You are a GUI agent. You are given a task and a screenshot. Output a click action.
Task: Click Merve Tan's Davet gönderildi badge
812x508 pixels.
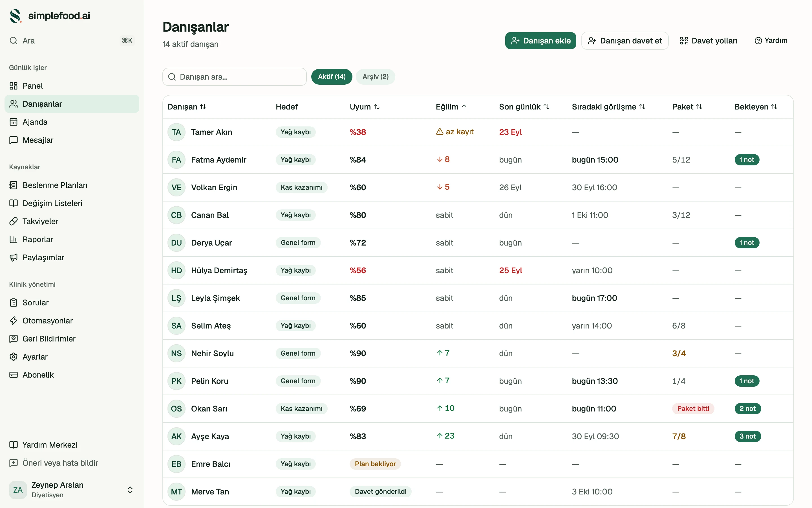point(381,492)
